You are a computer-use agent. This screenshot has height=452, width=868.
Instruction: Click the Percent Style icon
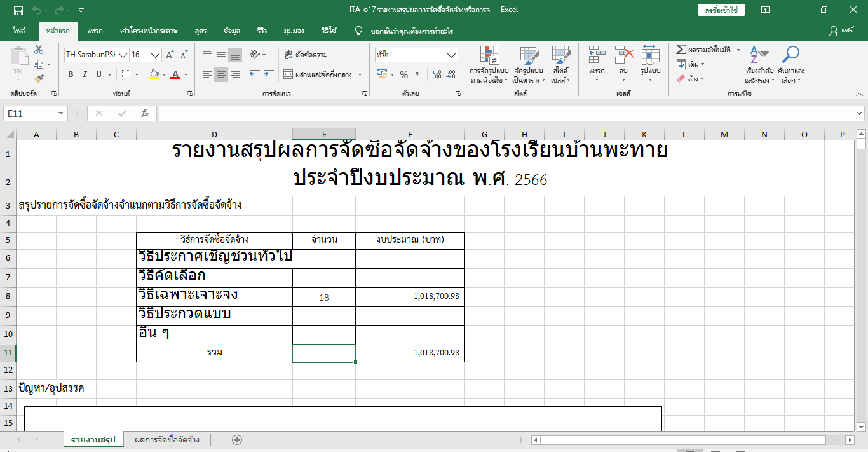coord(403,75)
